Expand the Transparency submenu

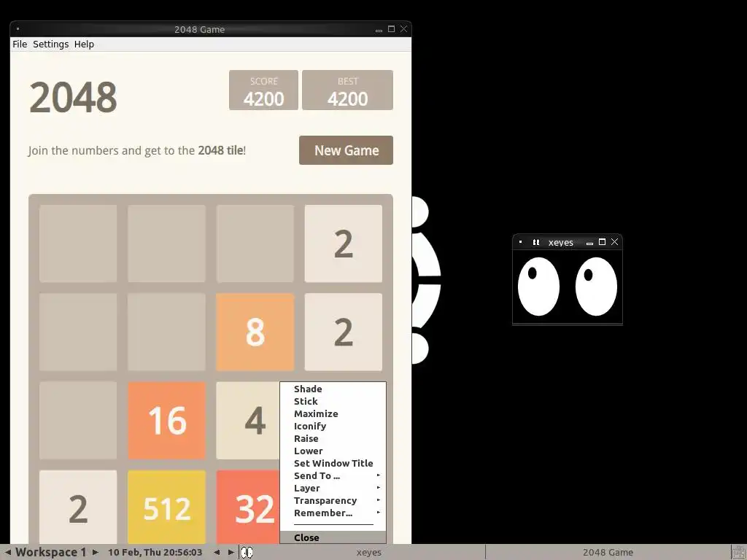point(333,500)
